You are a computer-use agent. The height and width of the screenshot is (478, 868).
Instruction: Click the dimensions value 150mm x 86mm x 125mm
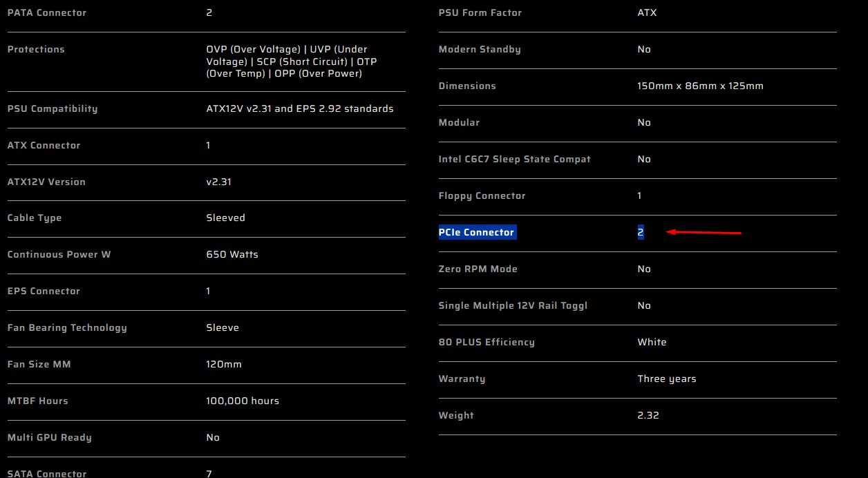click(x=700, y=86)
